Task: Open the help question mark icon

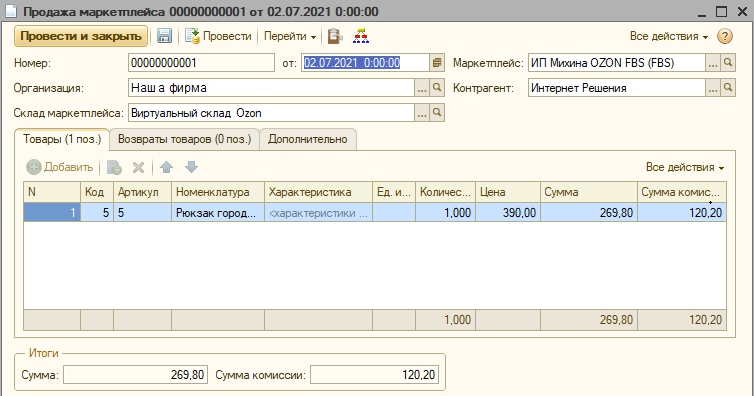Action: coord(725,36)
